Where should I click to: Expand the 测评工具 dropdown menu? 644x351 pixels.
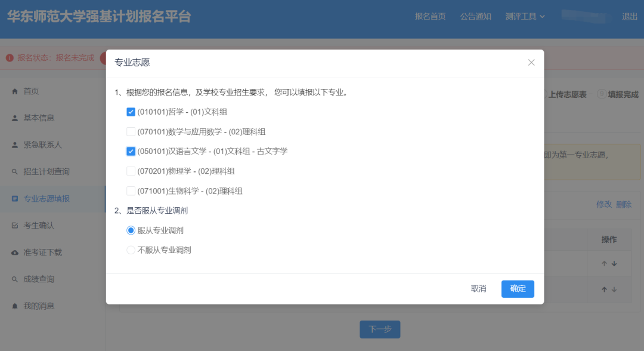tap(525, 17)
